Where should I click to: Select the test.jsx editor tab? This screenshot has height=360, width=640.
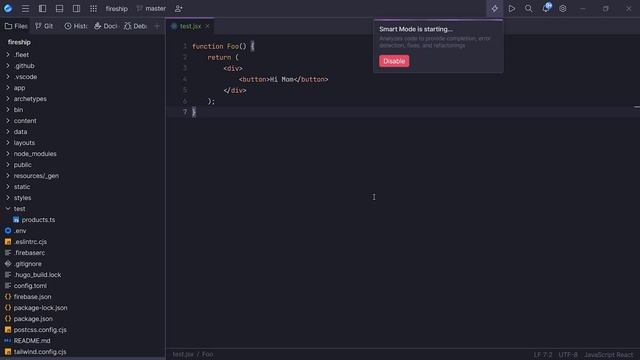(x=190, y=26)
